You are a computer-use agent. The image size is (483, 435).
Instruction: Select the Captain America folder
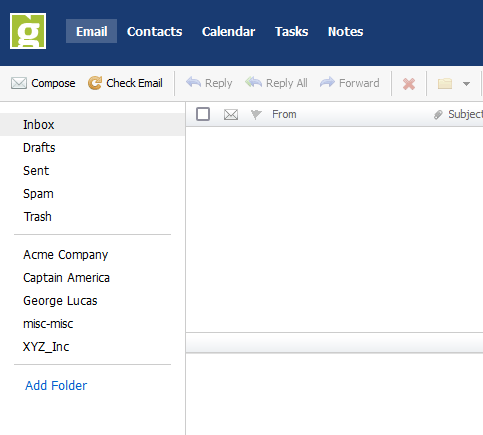point(66,278)
